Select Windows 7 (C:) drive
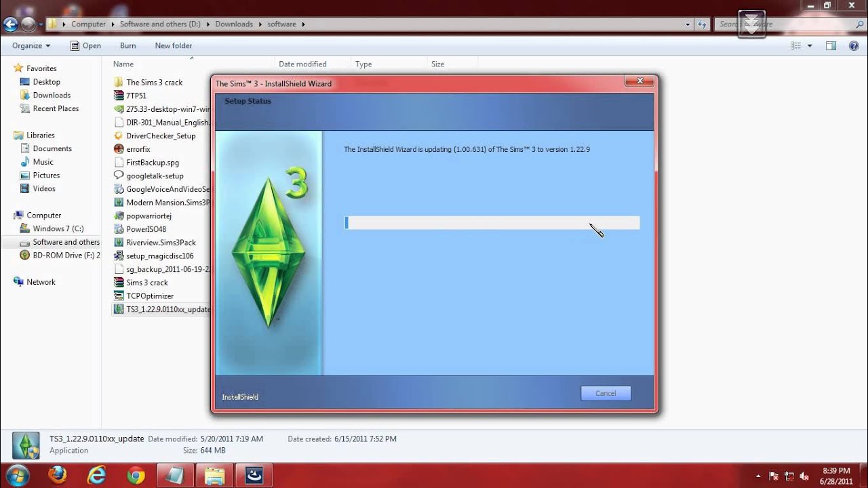Viewport: 868px width, 488px height. click(58, 228)
